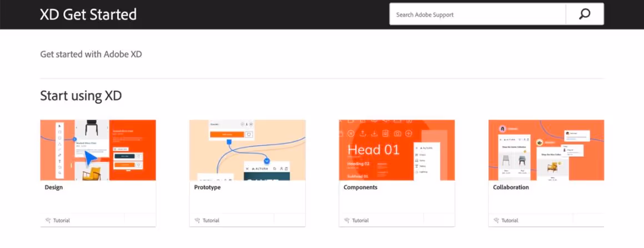Click tutorial cap icon on Prototype card
The image size is (644, 248).
pyautogui.click(x=198, y=220)
